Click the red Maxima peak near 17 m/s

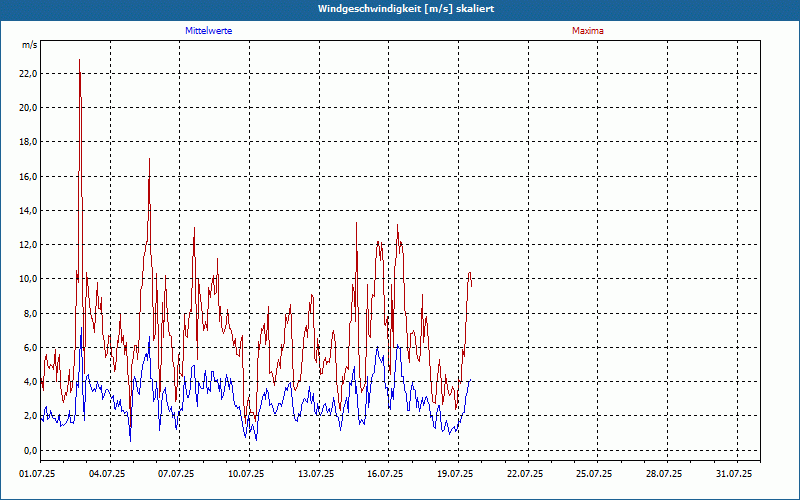149,159
